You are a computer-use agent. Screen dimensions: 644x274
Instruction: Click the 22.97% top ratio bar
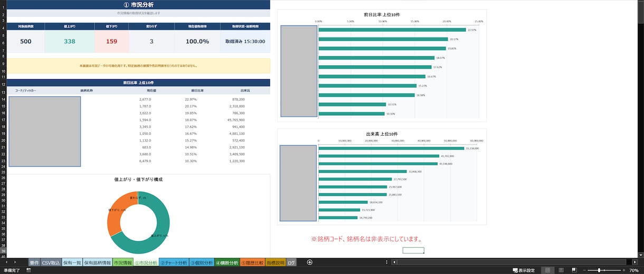click(x=392, y=30)
